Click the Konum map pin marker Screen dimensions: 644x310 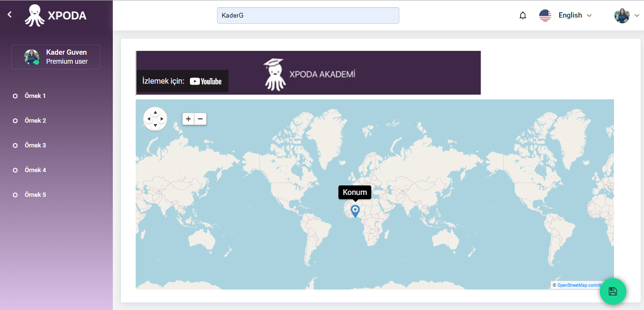coord(355,211)
